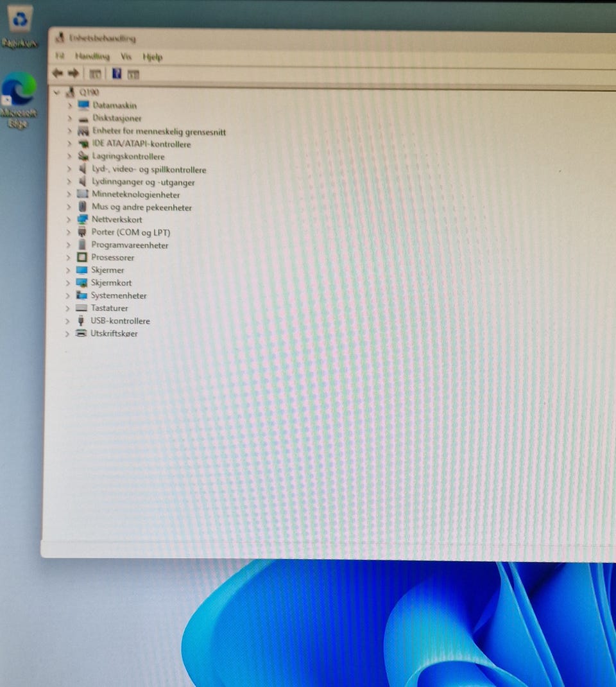The height and width of the screenshot is (687, 616).
Task: Click the Q190 computer icon
Action: point(69,92)
